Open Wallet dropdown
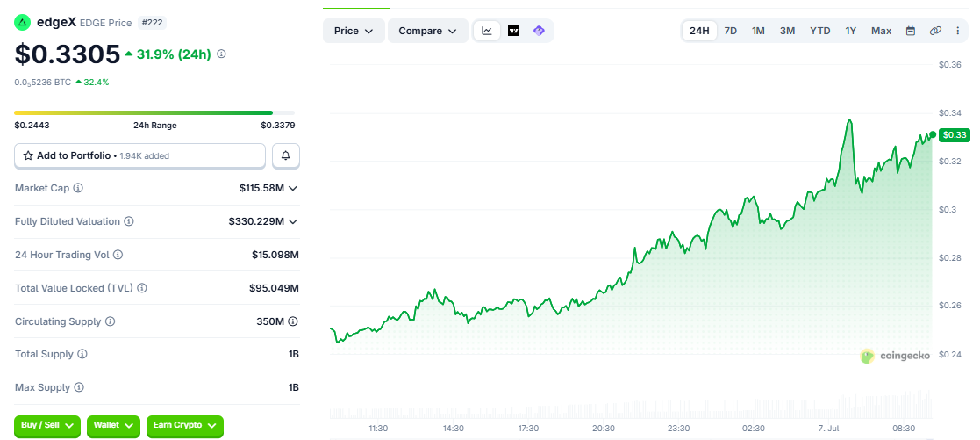 tap(113, 426)
